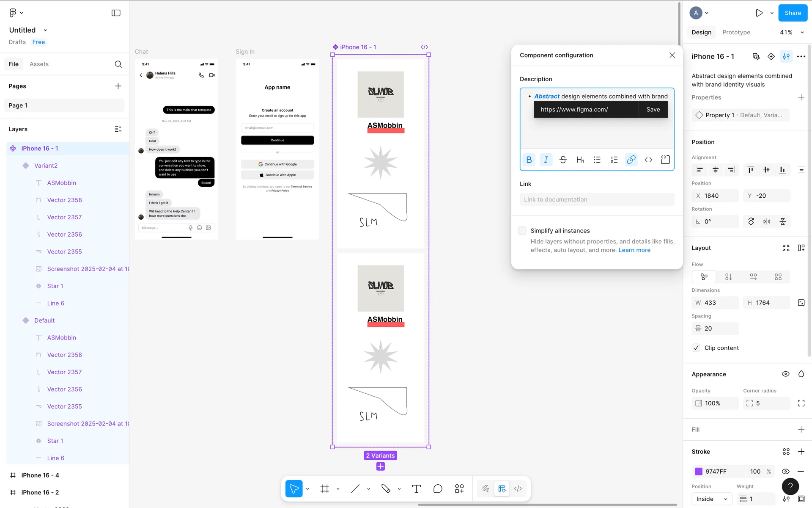Switch to the Prototype tab
Image resolution: width=812 pixels, height=508 pixels.
click(736, 32)
